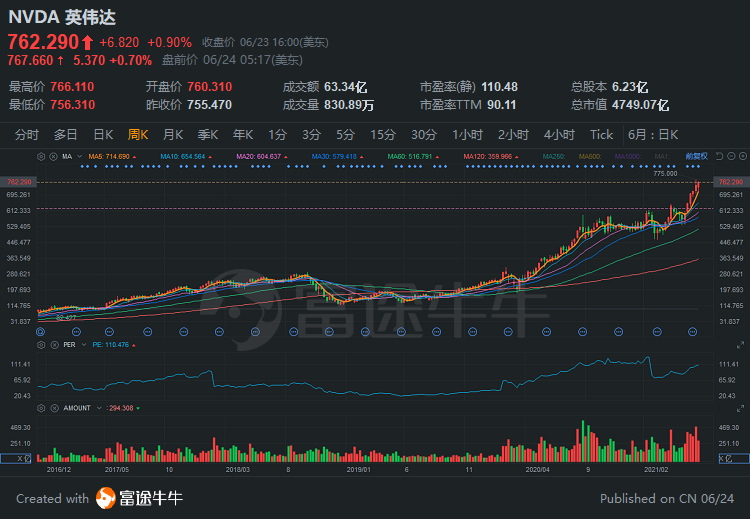The image size is (750, 519).
Task: Open the 前复权 adjustment dropdown
Action: (x=696, y=156)
